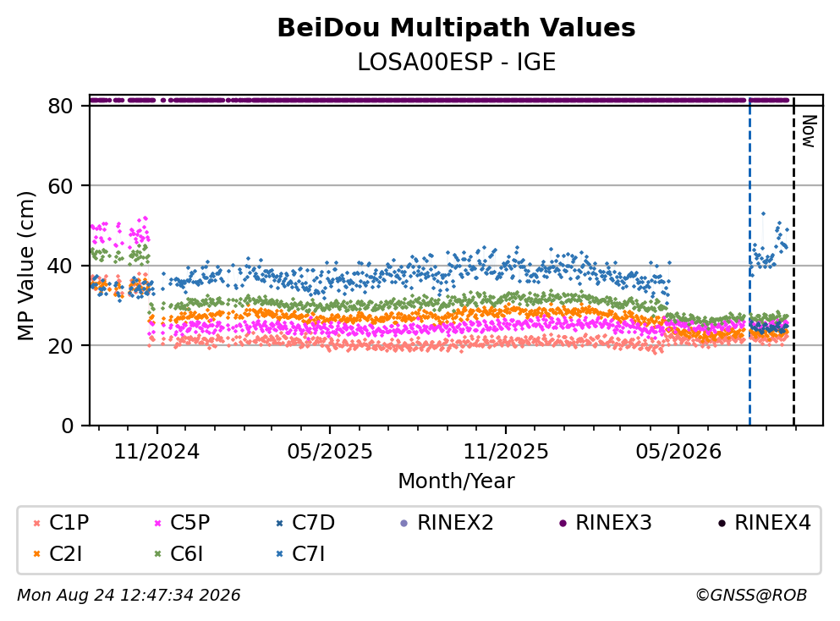This screenshot has width=840, height=621.
Task: Click the 60 y-axis tick label
Action: (61, 186)
